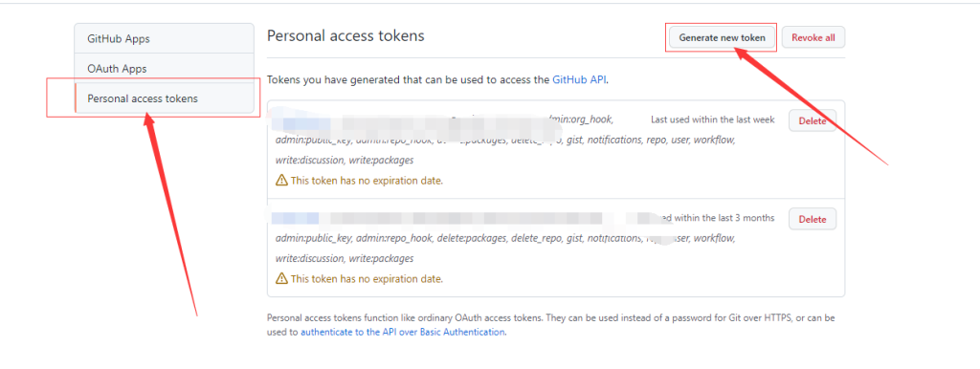980x369 pixels.
Task: Delete the token last used within last week
Action: coord(813,121)
